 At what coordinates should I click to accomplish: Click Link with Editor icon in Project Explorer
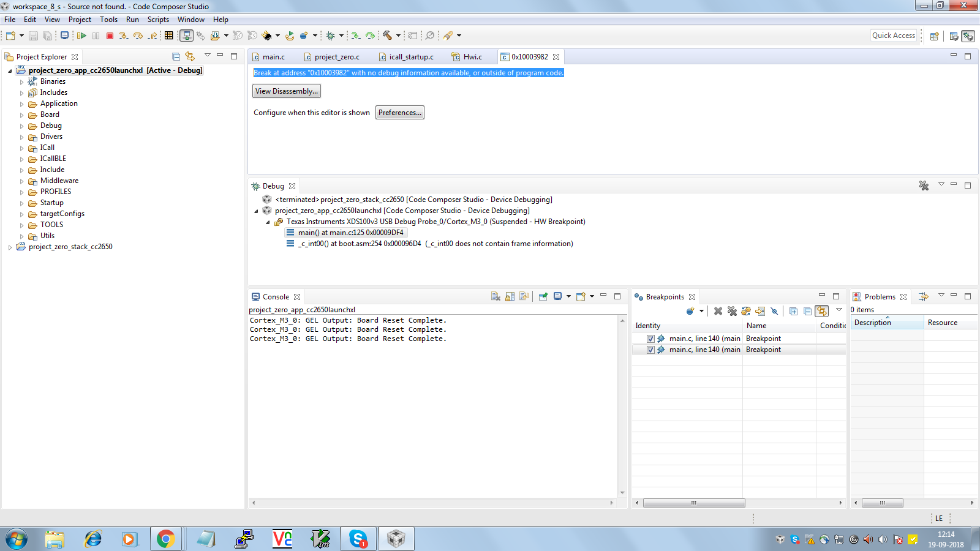[190, 56]
